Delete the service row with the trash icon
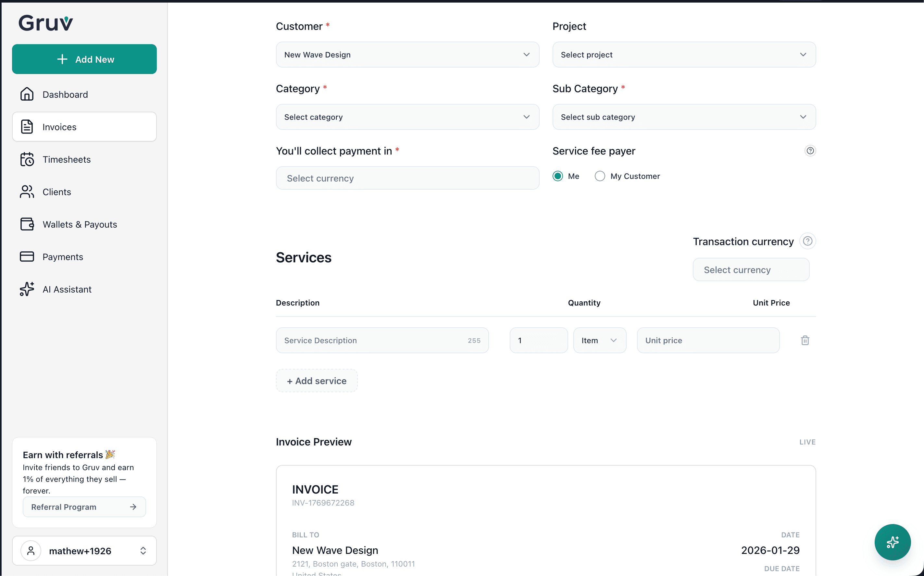924x576 pixels. pyautogui.click(x=805, y=340)
